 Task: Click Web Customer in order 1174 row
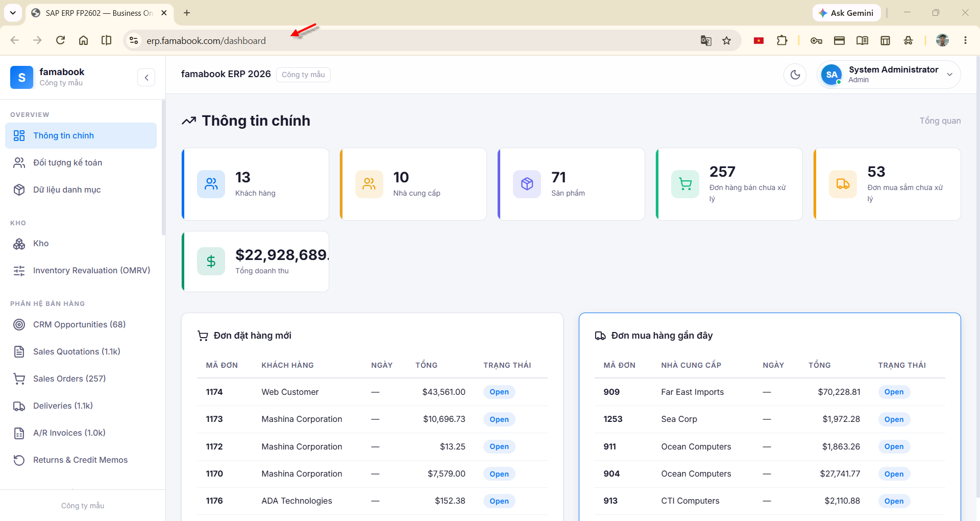(290, 392)
